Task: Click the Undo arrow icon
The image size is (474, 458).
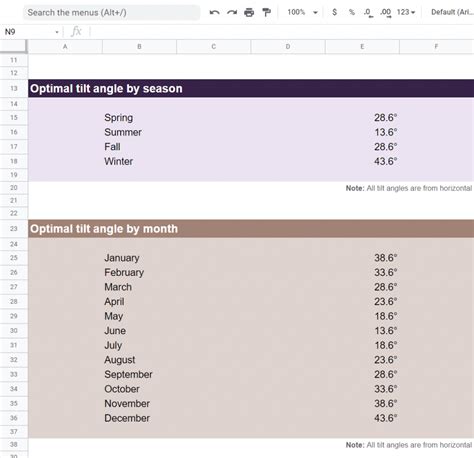Action: click(214, 13)
